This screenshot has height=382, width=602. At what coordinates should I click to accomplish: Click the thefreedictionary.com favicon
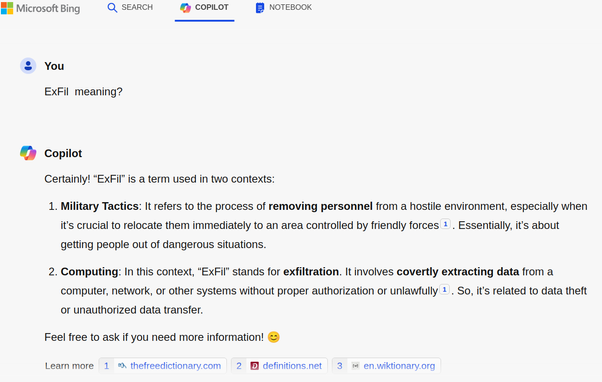click(122, 365)
